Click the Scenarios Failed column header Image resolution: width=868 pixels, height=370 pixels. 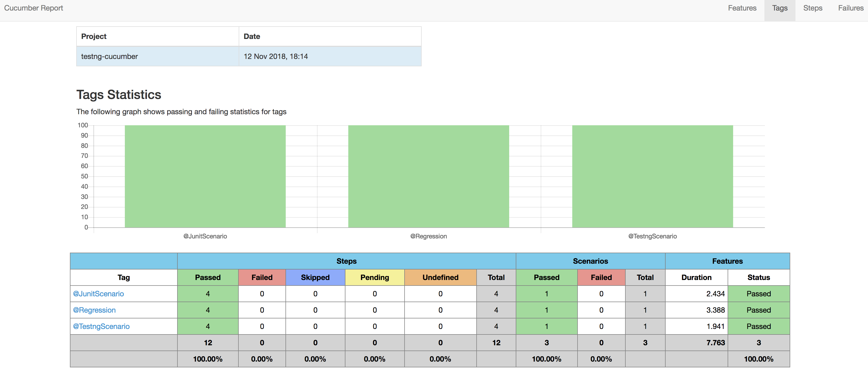(601, 278)
